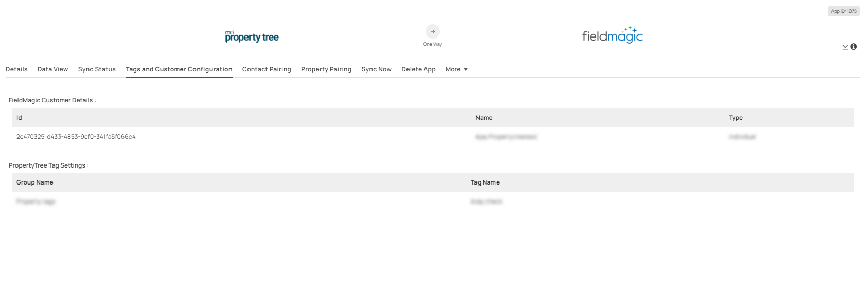Viewport: 868px width, 295px height.
Task: Click the FieldMagic Customer Details heading
Action: 52,100
